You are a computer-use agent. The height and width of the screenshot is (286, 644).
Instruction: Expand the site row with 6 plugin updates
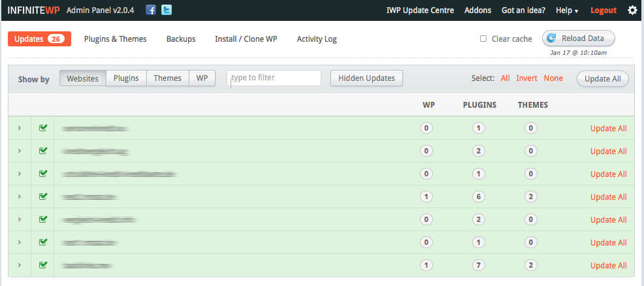click(x=20, y=197)
